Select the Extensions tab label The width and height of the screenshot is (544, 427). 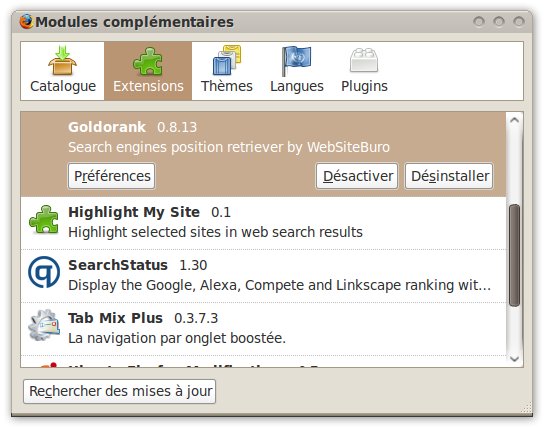click(148, 86)
